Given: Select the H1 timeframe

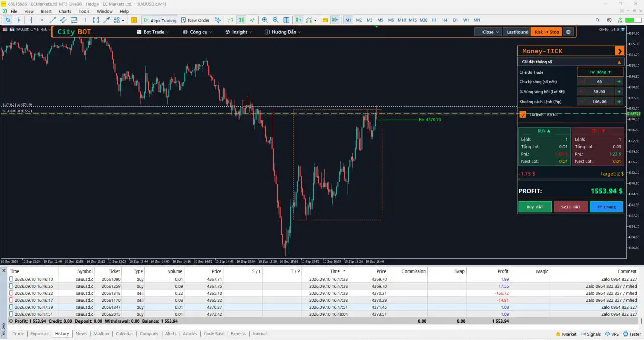Looking at the screenshot, I should (x=434, y=20).
